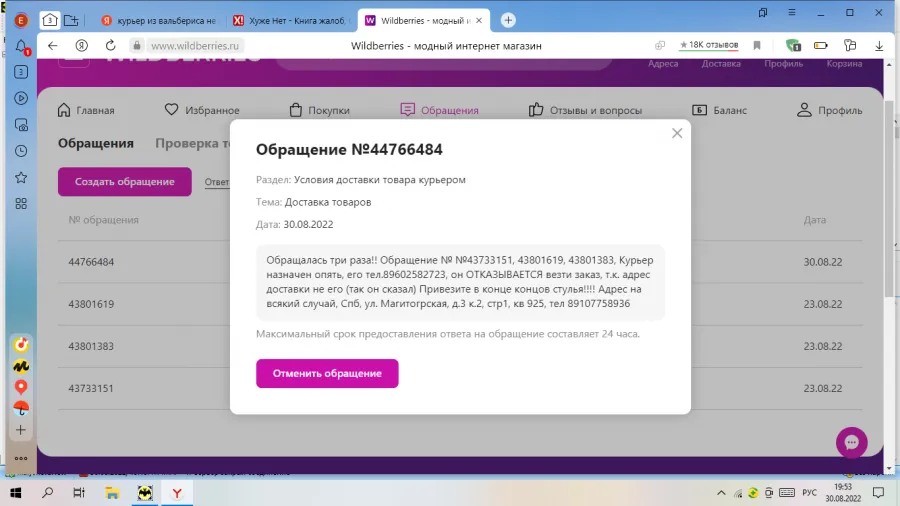This screenshot has width=900, height=506.
Task: Switch to Хуже Нет - Книга жалоб tab
Action: click(x=292, y=20)
